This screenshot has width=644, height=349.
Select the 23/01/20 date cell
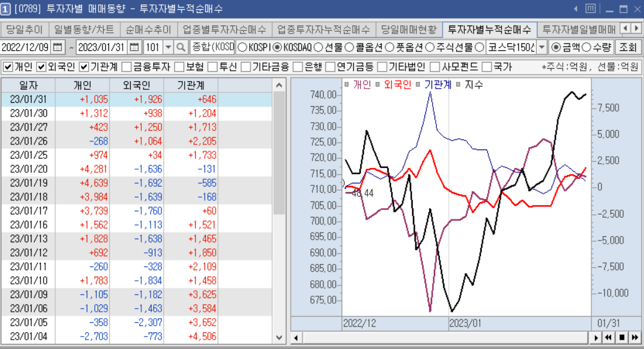(x=29, y=169)
